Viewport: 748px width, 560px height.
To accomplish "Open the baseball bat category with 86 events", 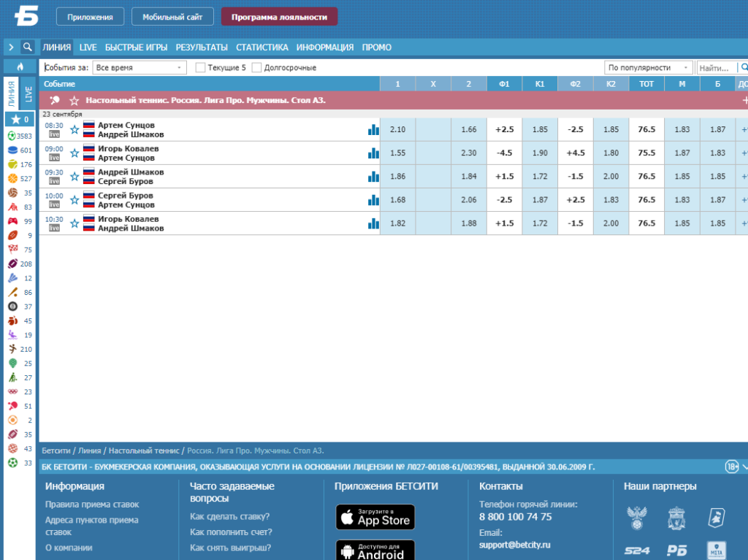I will 20,292.
